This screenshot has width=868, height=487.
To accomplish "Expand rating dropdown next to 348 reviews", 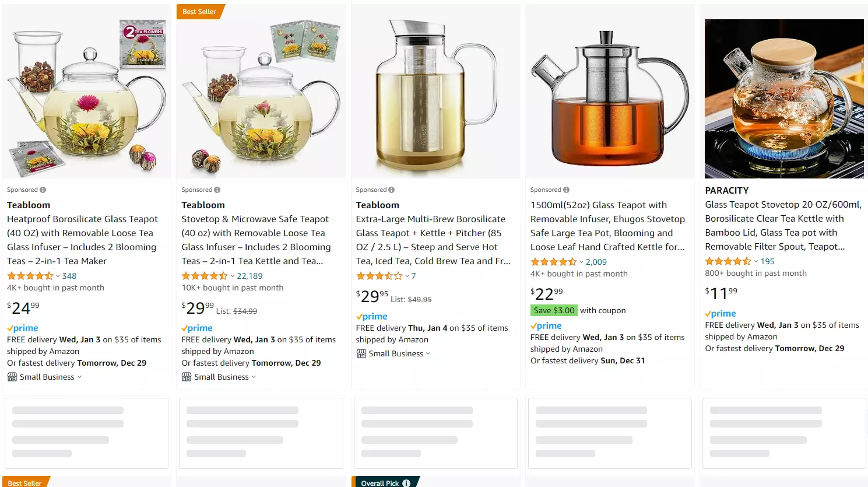I will (x=58, y=276).
